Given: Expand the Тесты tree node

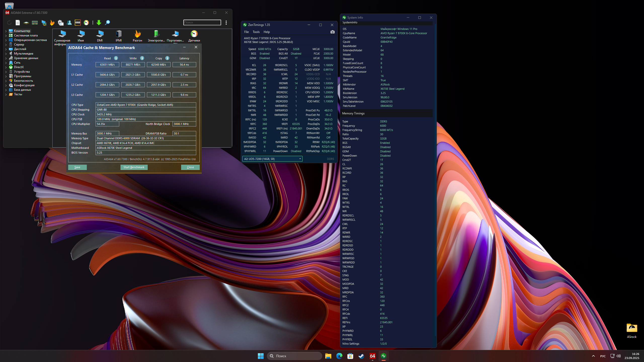Looking at the screenshot, I should [6, 95].
